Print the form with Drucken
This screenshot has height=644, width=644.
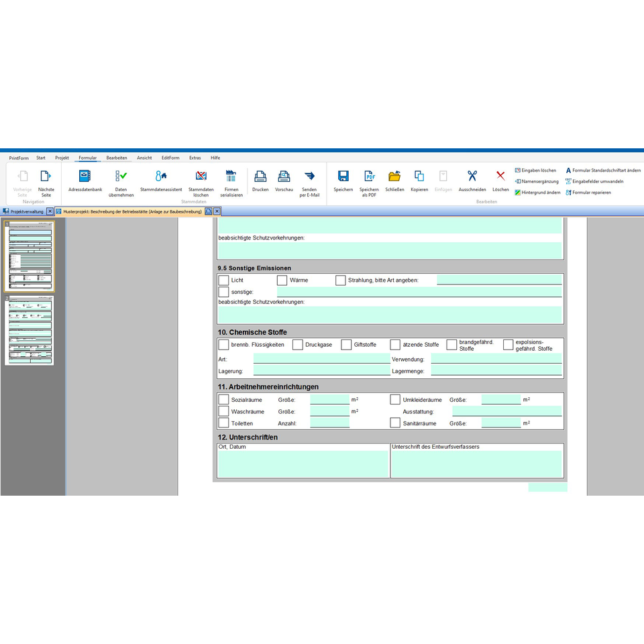click(260, 180)
